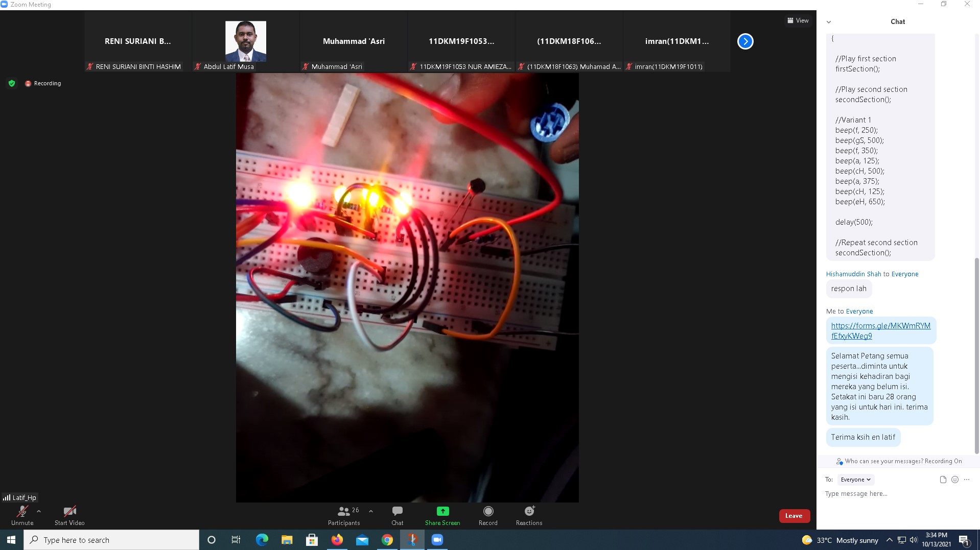
Task: Open the forms.gle attendance link
Action: pyautogui.click(x=880, y=331)
